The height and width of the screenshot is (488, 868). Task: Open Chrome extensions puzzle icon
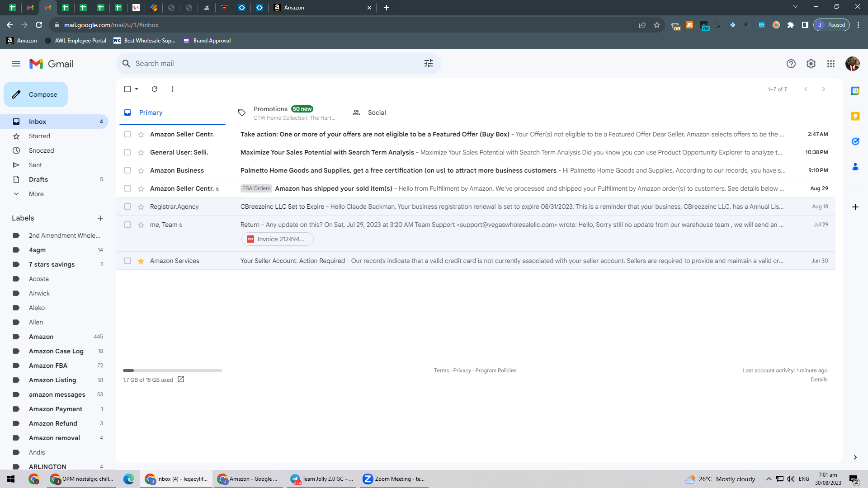tap(791, 25)
